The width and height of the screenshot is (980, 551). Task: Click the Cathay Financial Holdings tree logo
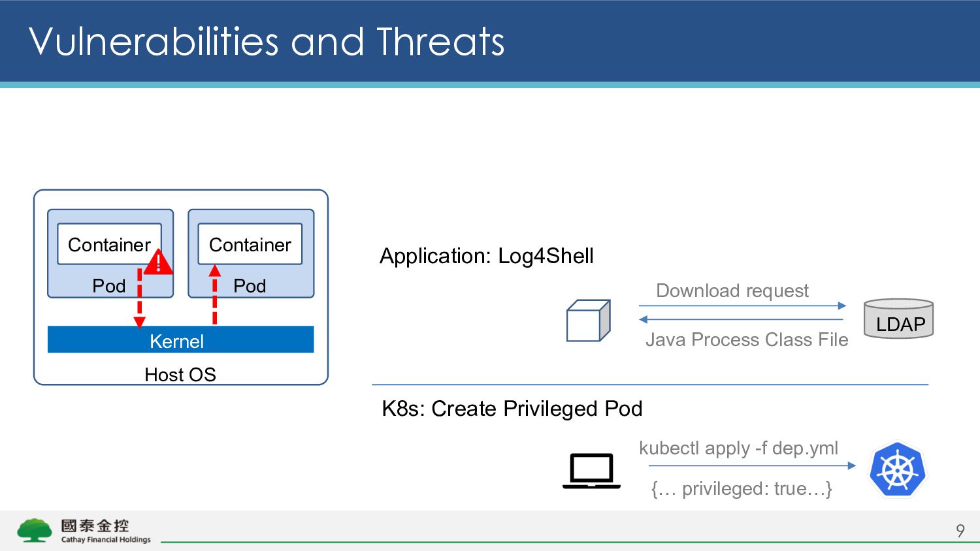(x=35, y=530)
